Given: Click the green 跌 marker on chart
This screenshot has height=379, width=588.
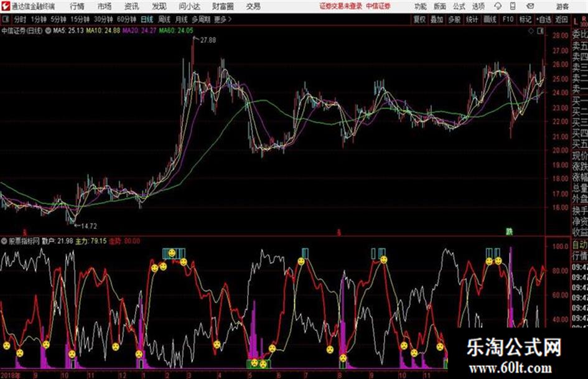Looking at the screenshot, I should tap(509, 232).
